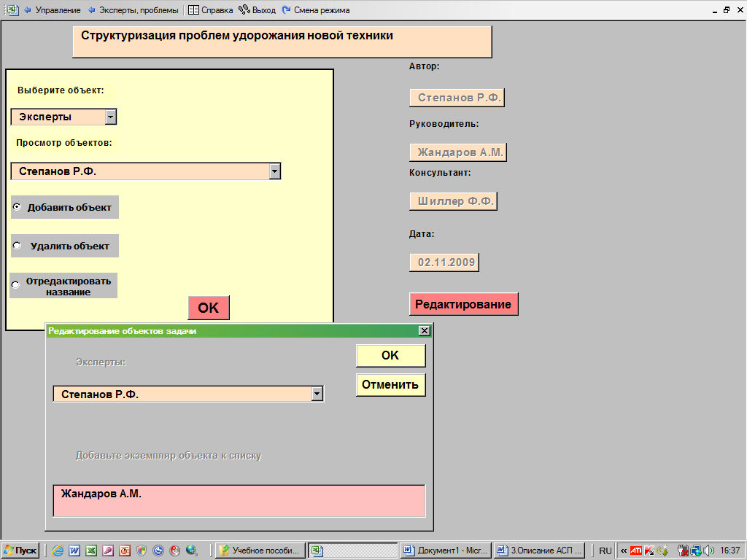
Task: Launch Access key icon from the quick launch
Action: pos(108,551)
